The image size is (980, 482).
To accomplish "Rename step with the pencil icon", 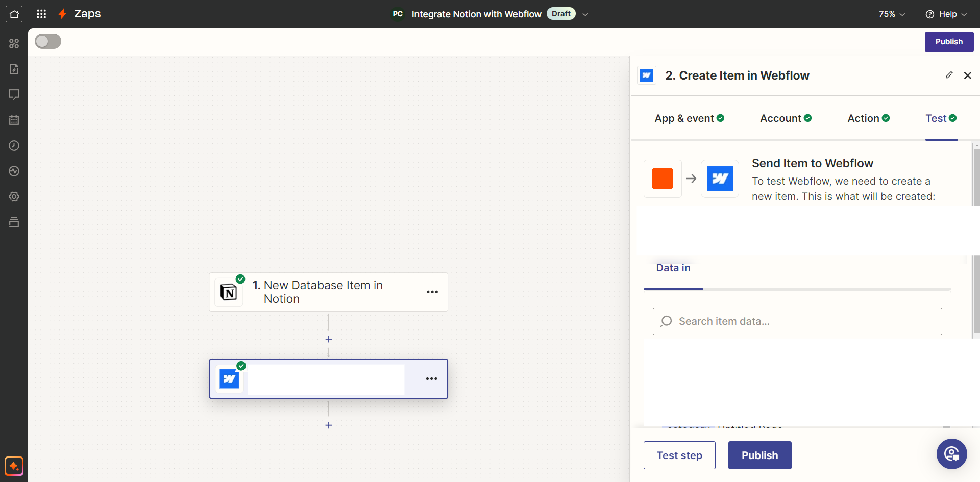I will tap(949, 75).
